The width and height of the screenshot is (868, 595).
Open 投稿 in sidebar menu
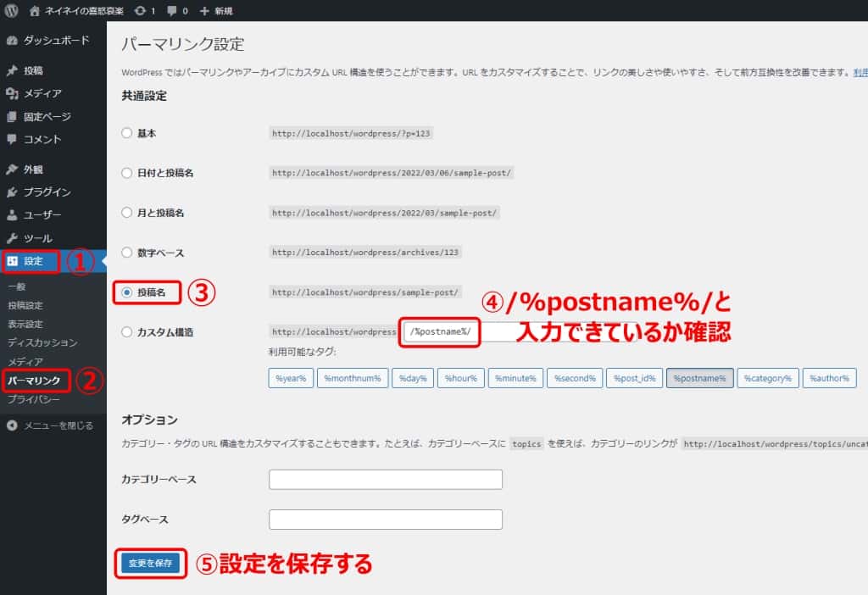(x=33, y=70)
